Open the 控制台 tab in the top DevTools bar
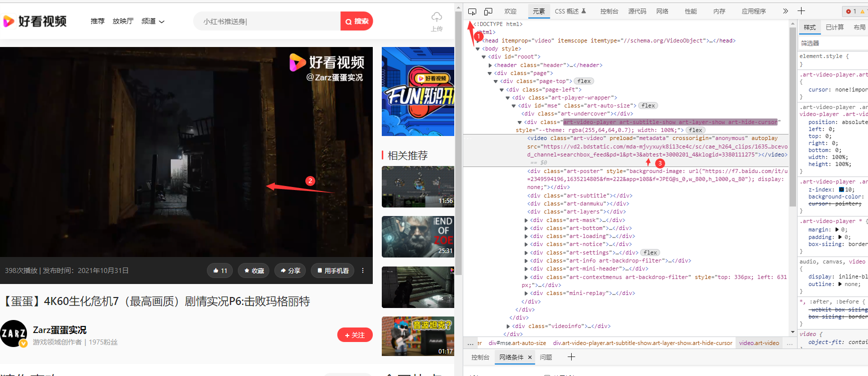This screenshot has width=868, height=376. 609,11
